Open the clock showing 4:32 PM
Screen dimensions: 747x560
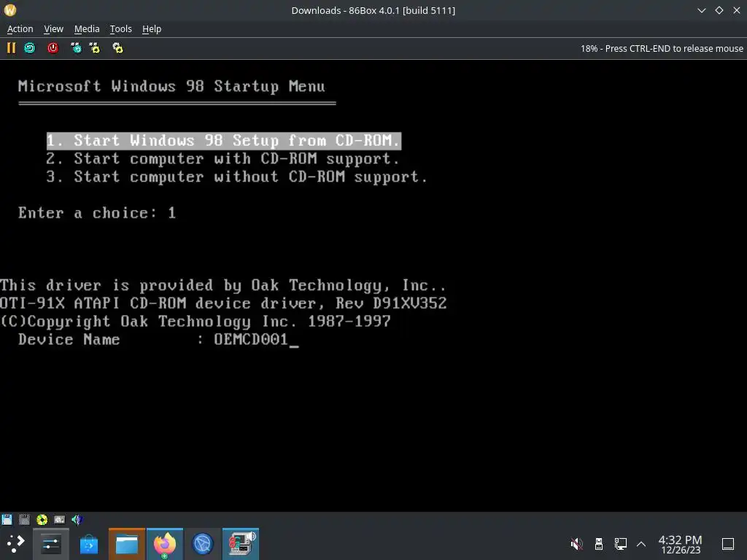681,544
